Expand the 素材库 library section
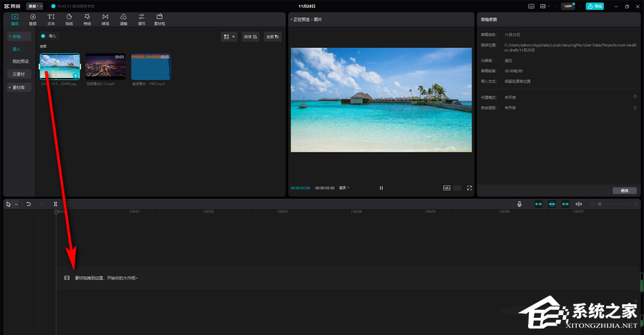Viewport: 644px width, 335px height. (x=19, y=87)
